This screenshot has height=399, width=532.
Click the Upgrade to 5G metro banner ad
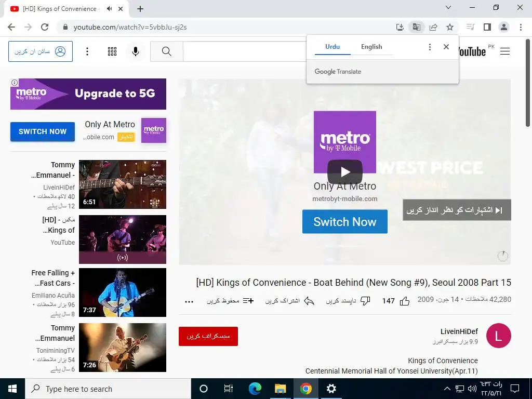88,94
